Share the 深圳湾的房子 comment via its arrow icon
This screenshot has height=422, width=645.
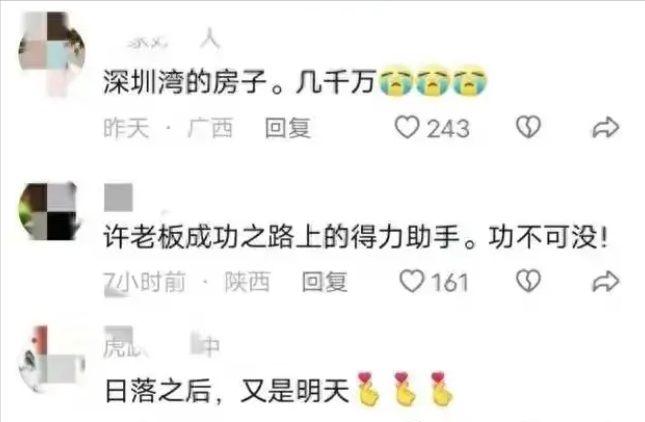[x=606, y=128]
